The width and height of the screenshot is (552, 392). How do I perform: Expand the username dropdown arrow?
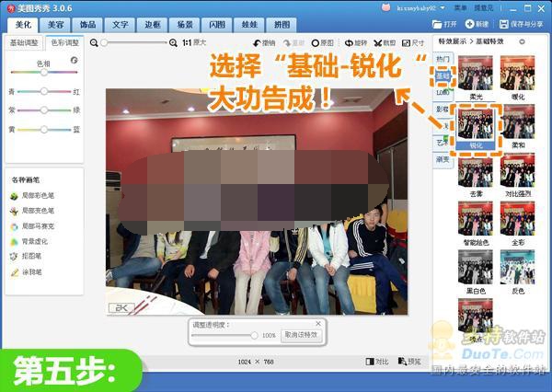point(443,7)
